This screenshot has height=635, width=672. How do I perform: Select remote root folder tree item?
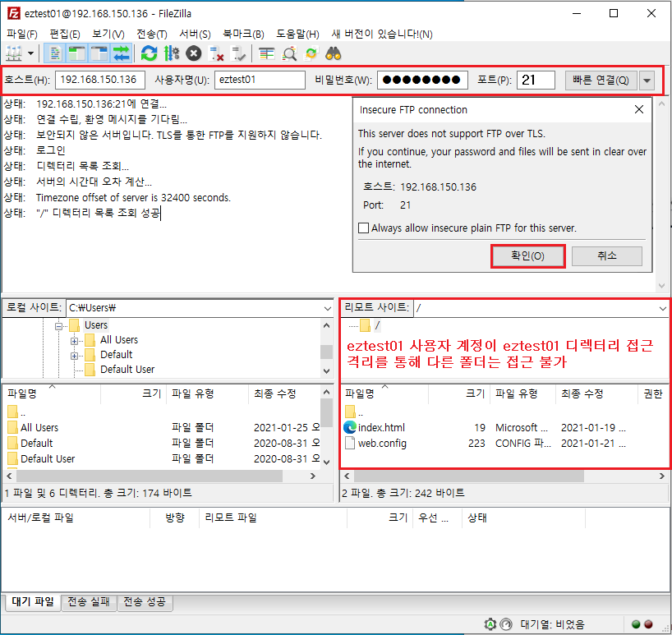pos(371,325)
